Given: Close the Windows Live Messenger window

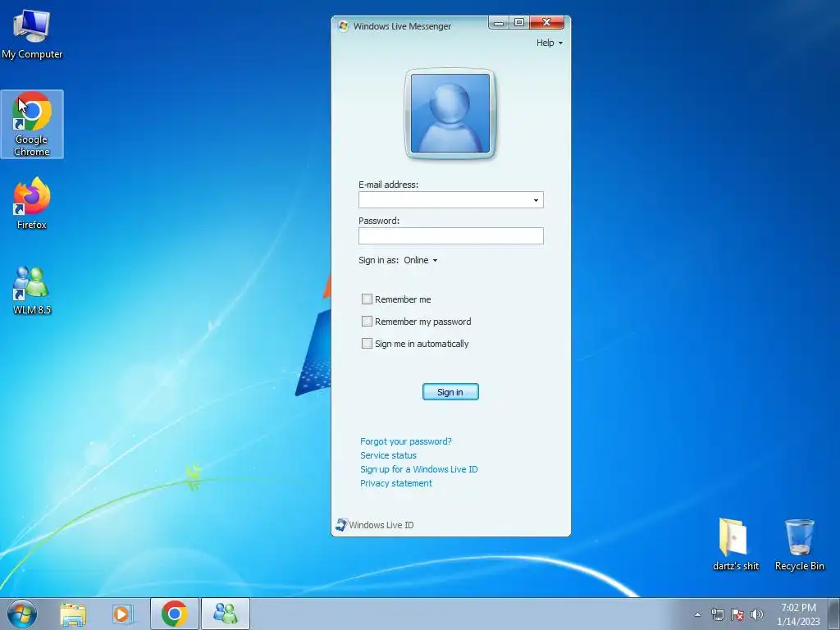Looking at the screenshot, I should [x=546, y=22].
